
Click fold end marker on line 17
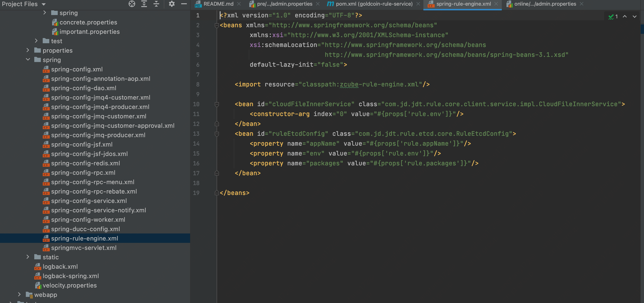[217, 173]
